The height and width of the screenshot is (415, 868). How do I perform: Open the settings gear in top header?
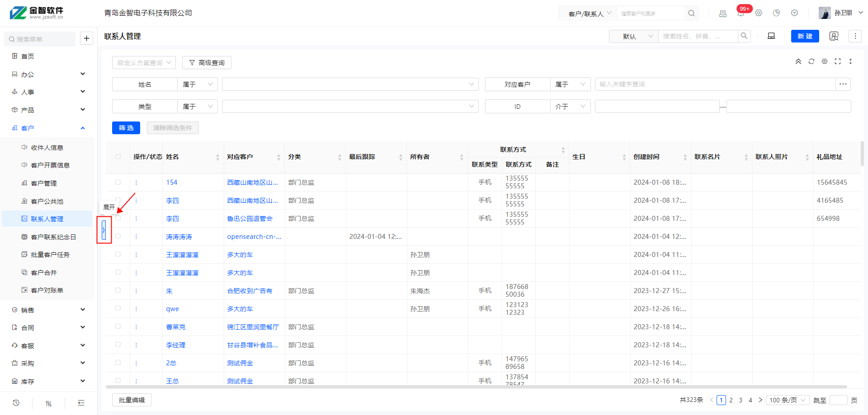[x=759, y=13]
